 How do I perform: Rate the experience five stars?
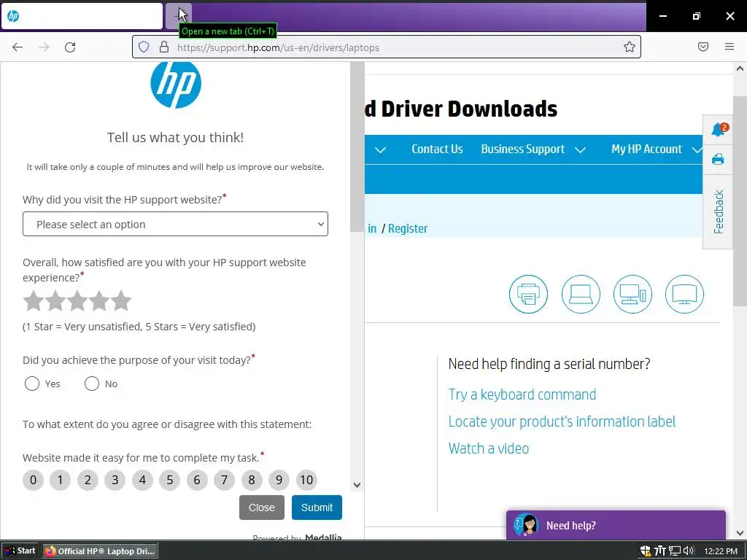coord(121,301)
